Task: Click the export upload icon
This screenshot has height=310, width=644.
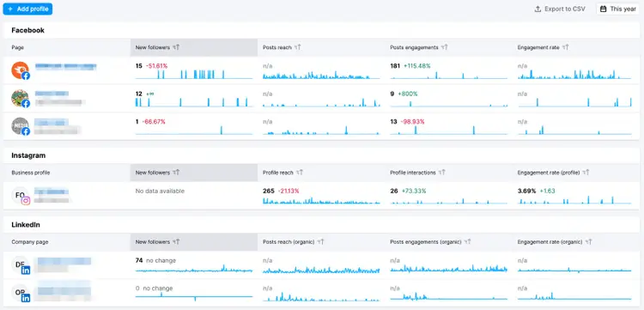Action: pyautogui.click(x=538, y=9)
